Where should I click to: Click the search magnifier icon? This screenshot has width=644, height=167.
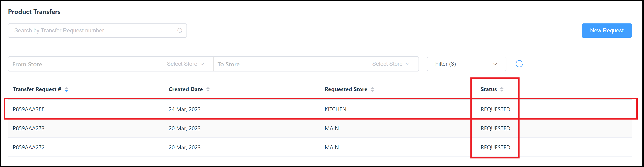pos(180,30)
